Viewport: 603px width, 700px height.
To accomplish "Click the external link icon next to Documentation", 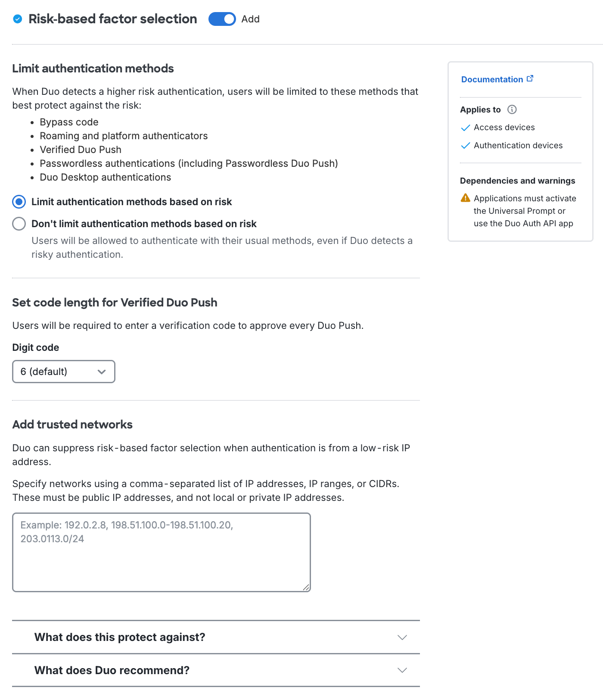I will point(530,78).
